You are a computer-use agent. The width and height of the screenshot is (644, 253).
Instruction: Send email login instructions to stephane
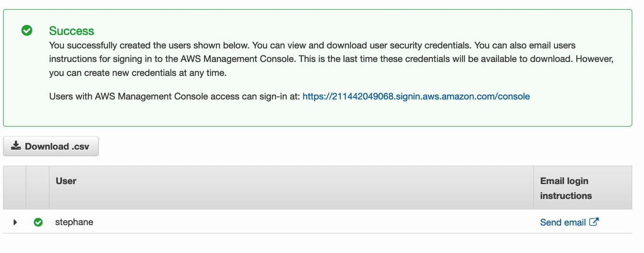(563, 222)
